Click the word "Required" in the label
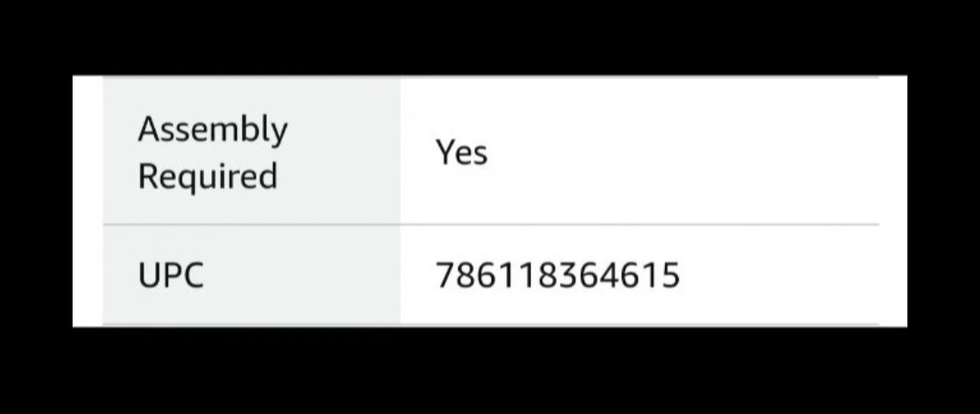 coord(208,177)
